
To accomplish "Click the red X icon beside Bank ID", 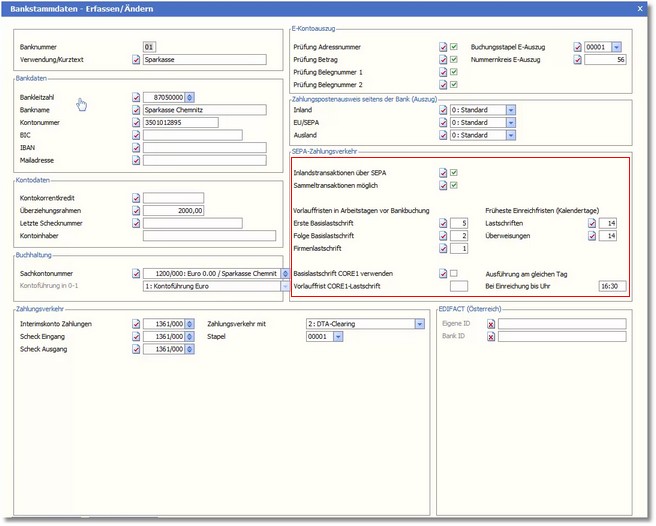I will tap(490, 337).
